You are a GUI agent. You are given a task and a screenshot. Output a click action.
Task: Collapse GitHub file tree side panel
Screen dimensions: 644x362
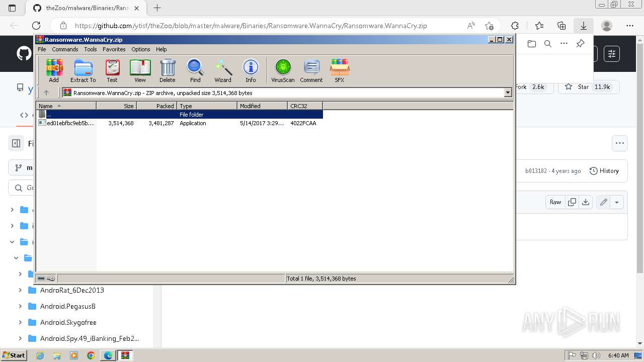point(16,143)
